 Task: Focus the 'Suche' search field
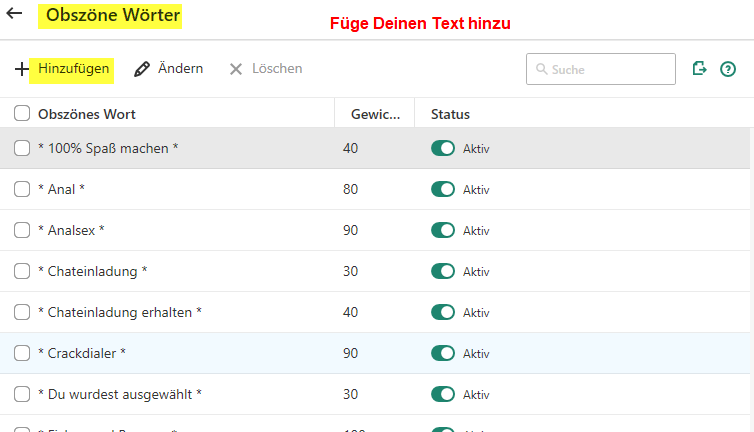click(x=610, y=69)
